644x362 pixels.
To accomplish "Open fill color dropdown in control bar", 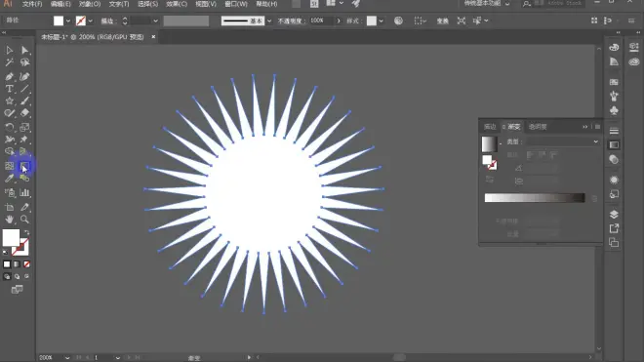I will [68, 20].
